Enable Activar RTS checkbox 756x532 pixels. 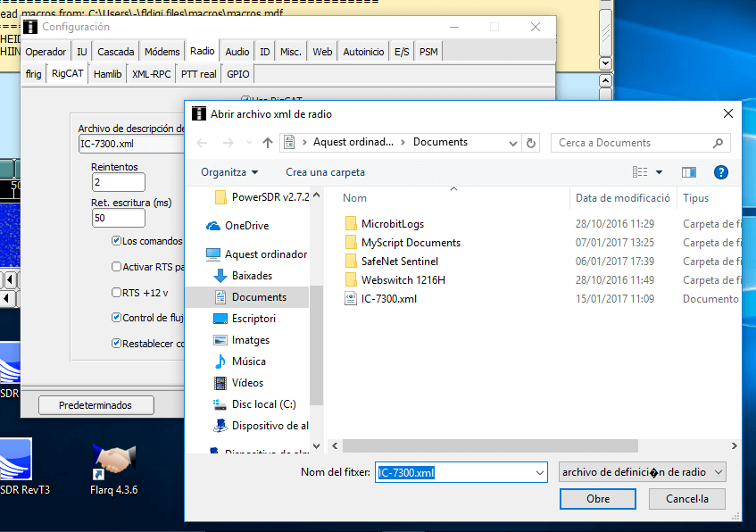click(x=116, y=267)
